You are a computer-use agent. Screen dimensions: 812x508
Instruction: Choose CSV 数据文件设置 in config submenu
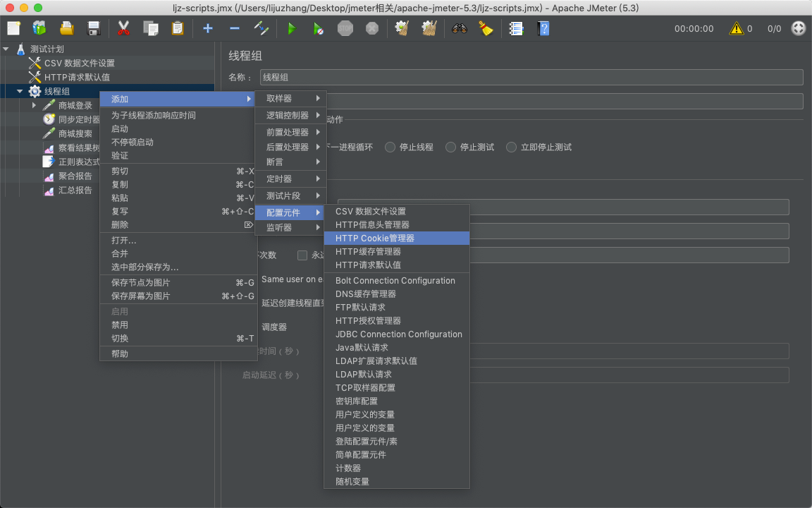click(x=397, y=211)
